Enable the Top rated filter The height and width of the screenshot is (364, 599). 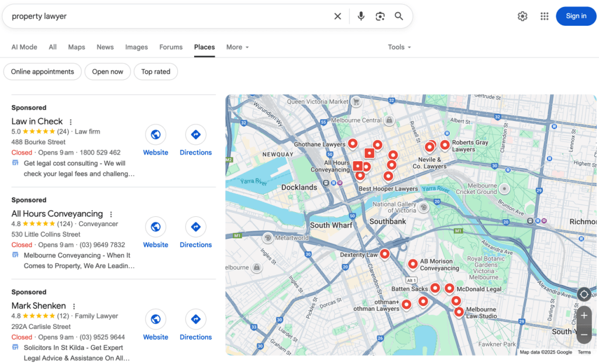tap(156, 71)
